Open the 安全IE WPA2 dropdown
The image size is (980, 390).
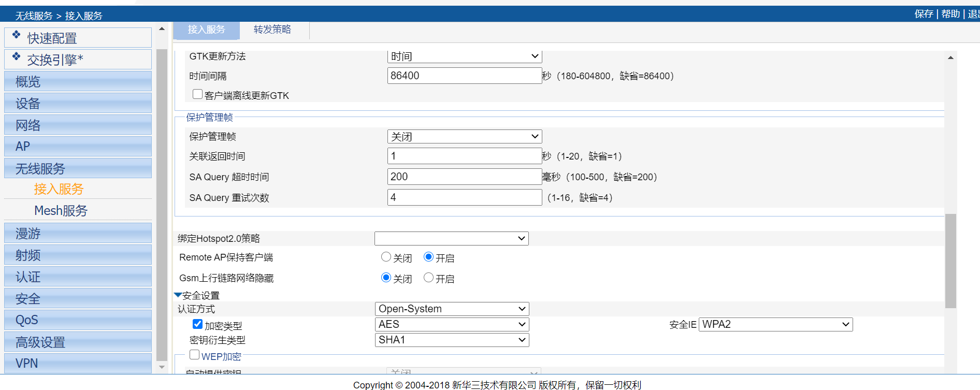coord(775,324)
